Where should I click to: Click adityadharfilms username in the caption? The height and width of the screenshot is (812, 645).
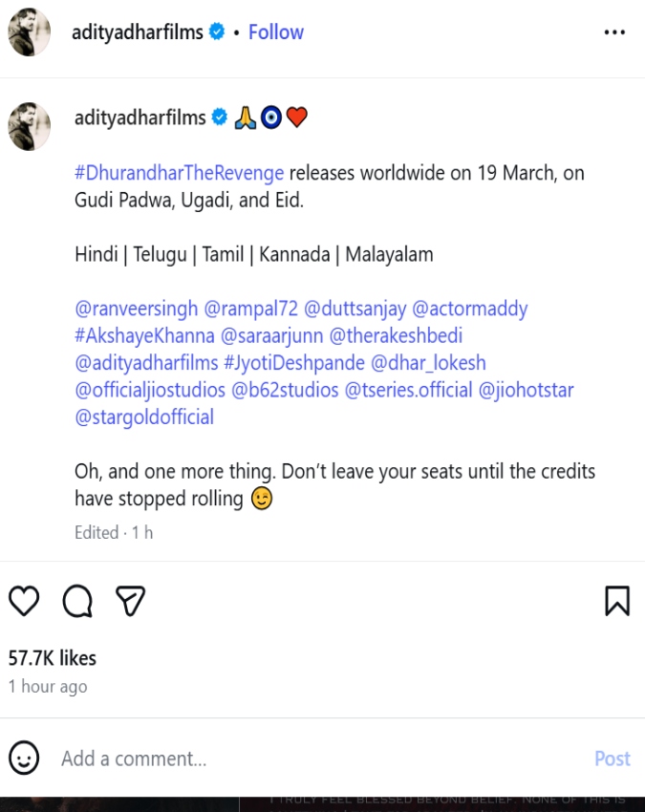click(140, 118)
